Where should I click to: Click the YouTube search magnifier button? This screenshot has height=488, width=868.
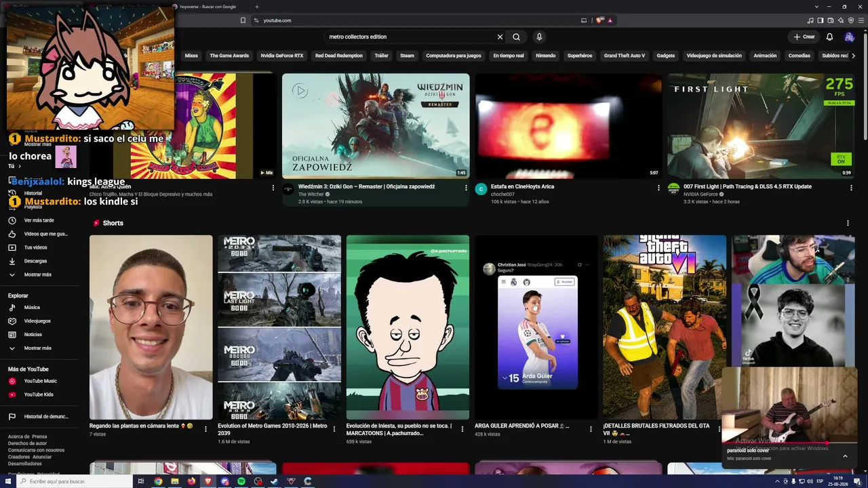[516, 37]
